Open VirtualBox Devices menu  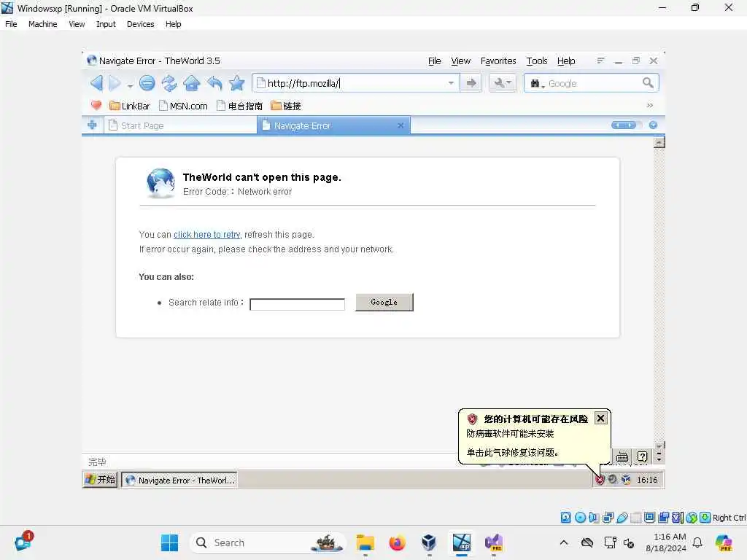[x=140, y=24]
